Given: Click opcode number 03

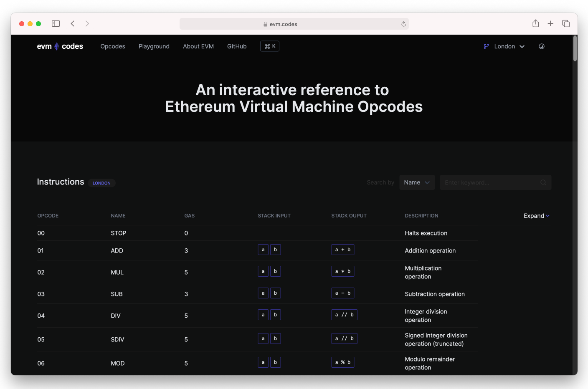Looking at the screenshot, I should [x=41, y=294].
